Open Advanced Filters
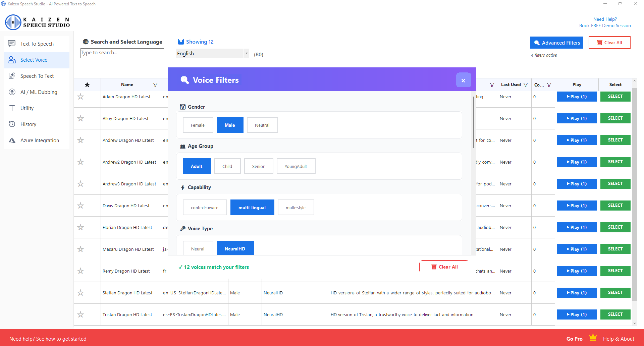 [556, 43]
